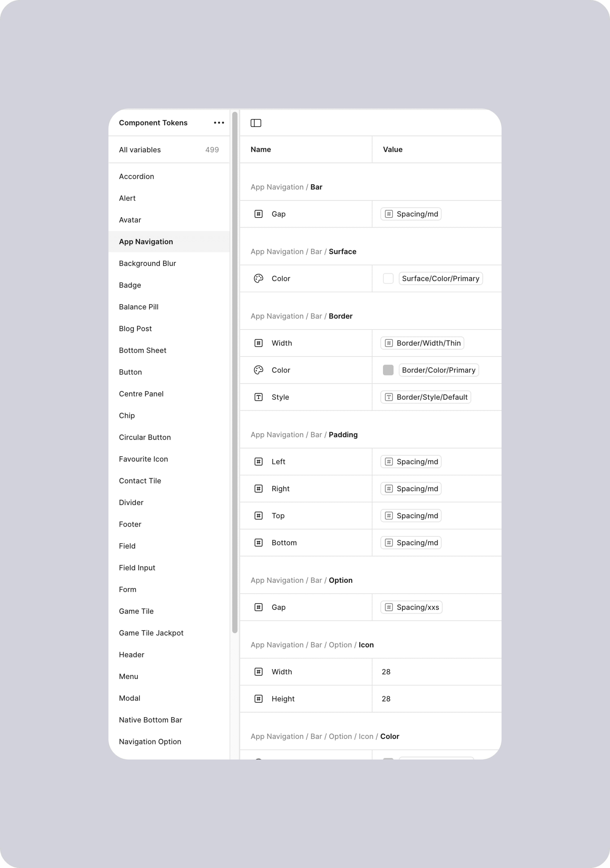Click the palette icon for Border Color
The height and width of the screenshot is (868, 610).
click(x=259, y=370)
